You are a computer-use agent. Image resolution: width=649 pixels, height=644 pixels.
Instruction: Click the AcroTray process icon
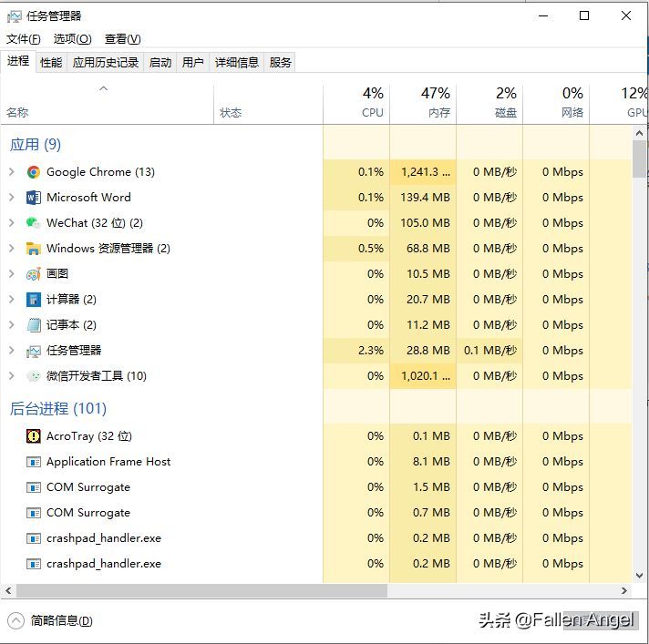click(x=33, y=436)
